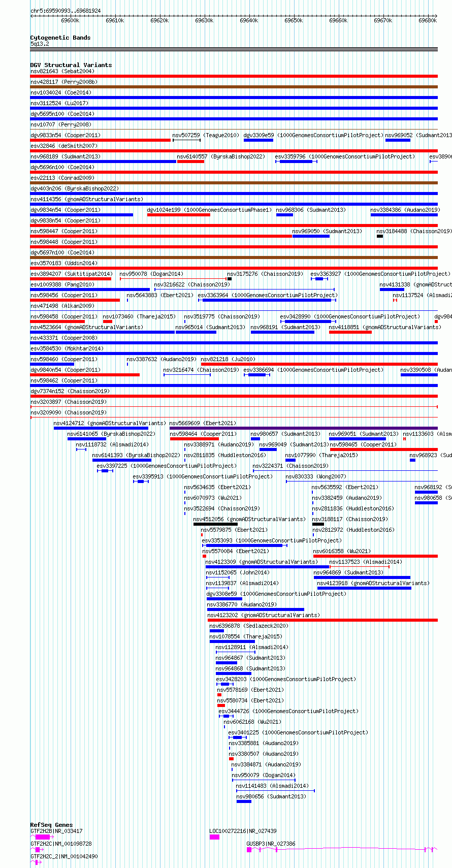452x868 pixels.
Task: Click nsv2812972 (Huddleston2016) label
Action: pos(353,530)
